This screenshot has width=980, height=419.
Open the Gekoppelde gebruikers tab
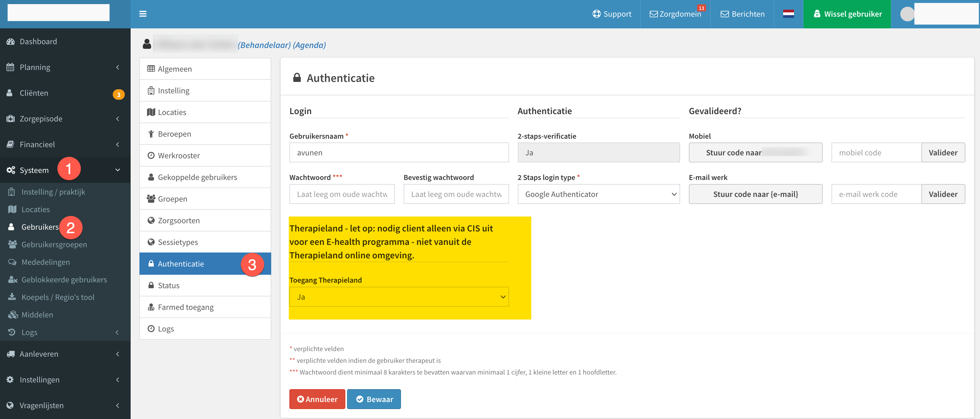click(205, 177)
